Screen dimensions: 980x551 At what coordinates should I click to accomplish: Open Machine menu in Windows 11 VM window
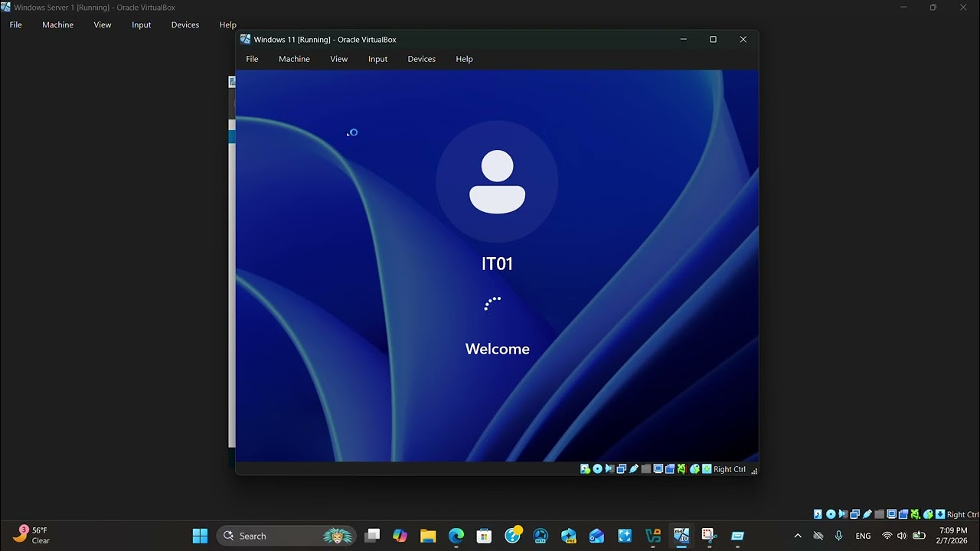(294, 59)
